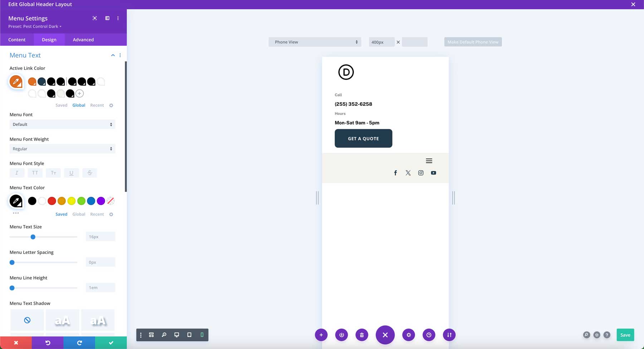The height and width of the screenshot is (349, 644).
Task: Toggle strikethrough menu font style
Action: (89, 173)
